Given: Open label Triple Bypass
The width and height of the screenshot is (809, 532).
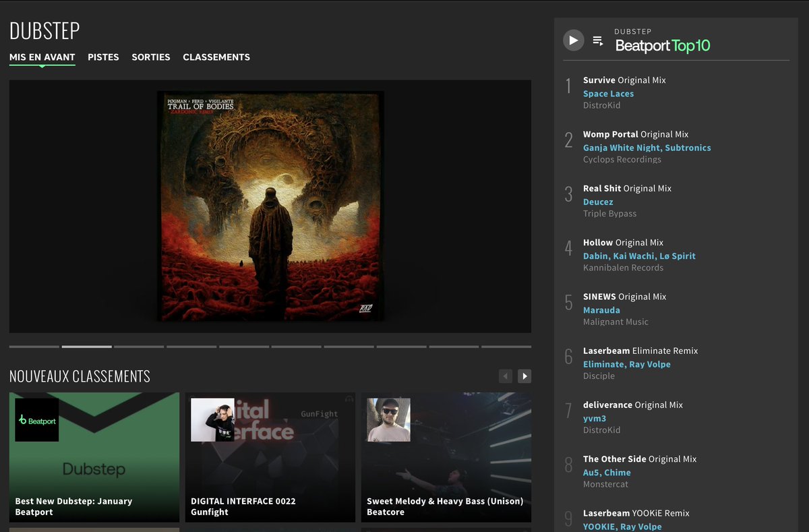Looking at the screenshot, I should click(x=609, y=213).
